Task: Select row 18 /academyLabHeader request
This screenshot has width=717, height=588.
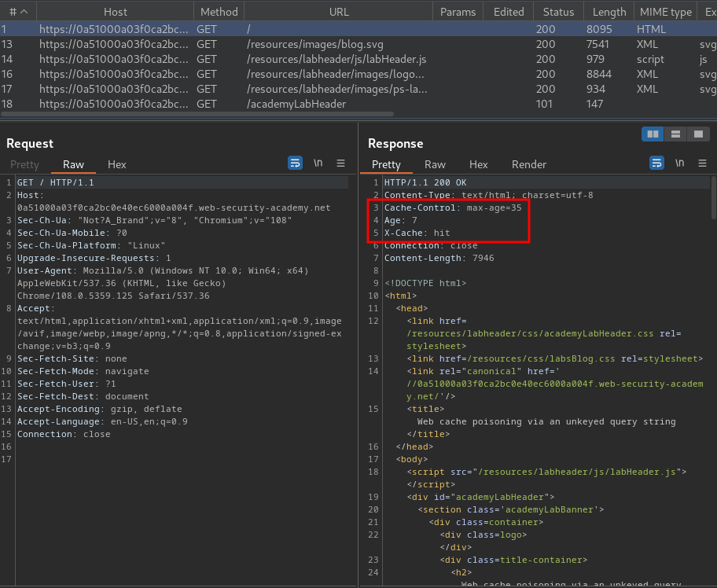Action: (x=358, y=105)
